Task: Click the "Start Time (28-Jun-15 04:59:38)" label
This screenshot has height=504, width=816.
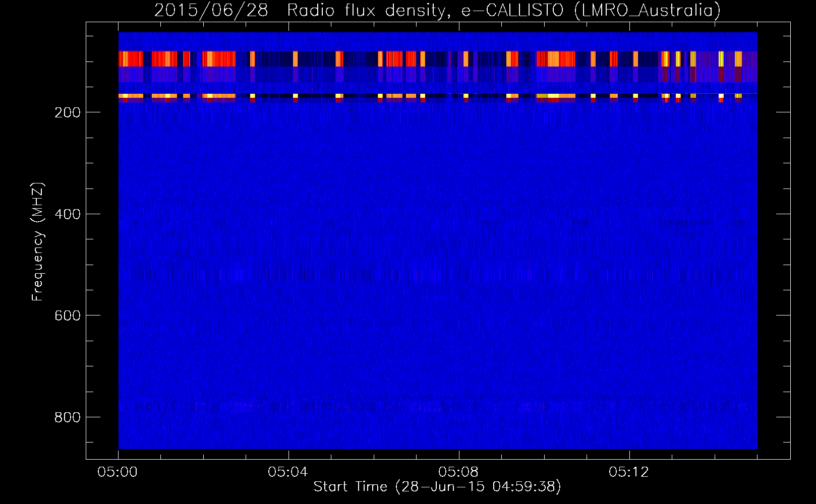Action: tap(437, 487)
